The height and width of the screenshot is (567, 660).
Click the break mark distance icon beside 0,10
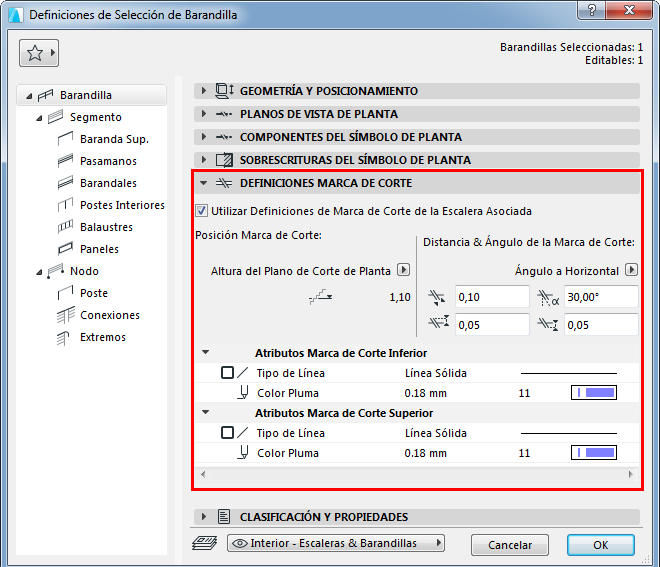[x=437, y=297]
